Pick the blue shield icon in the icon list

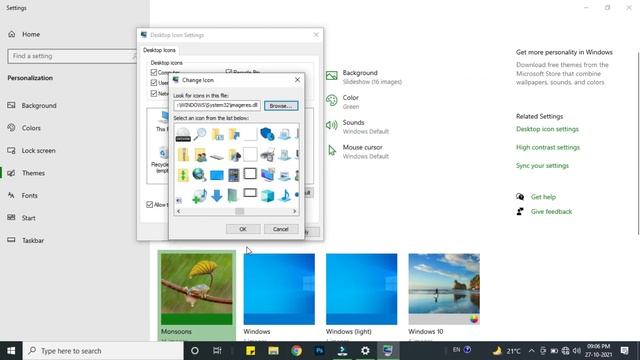pyautogui.click(x=267, y=134)
